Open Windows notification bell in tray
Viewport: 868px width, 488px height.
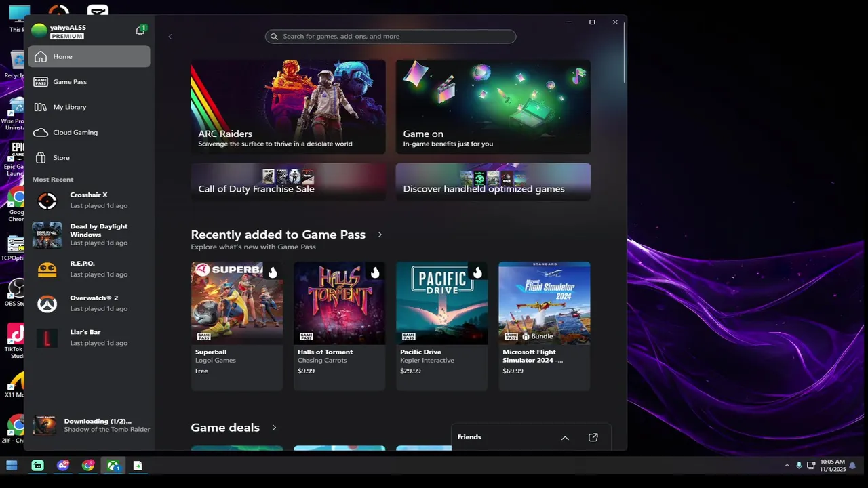[x=852, y=466]
